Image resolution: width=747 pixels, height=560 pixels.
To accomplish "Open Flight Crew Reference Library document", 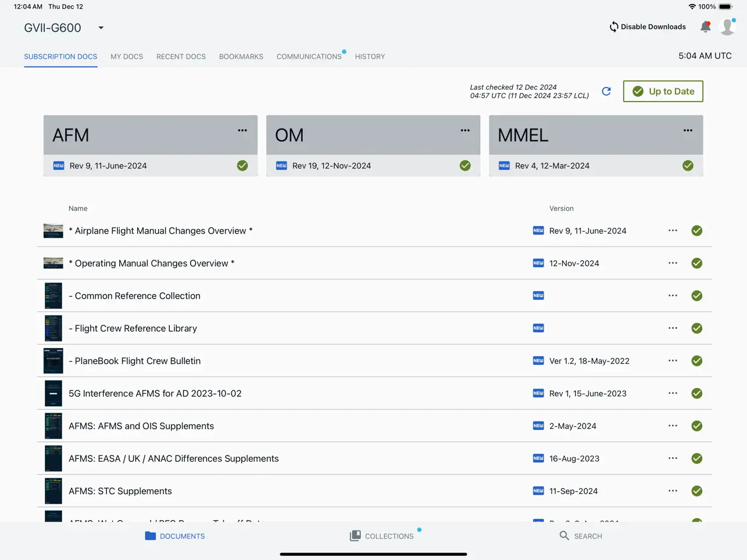I will coord(133,328).
